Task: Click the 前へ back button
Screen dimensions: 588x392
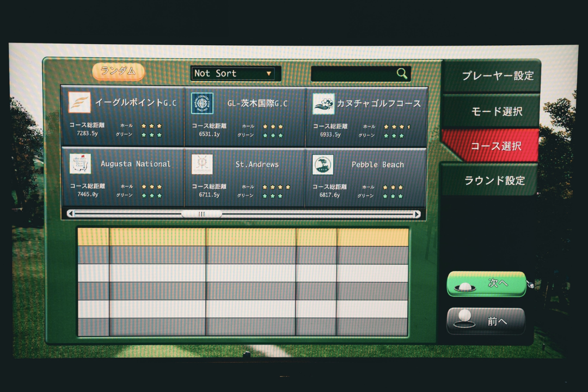Action: pos(486,321)
